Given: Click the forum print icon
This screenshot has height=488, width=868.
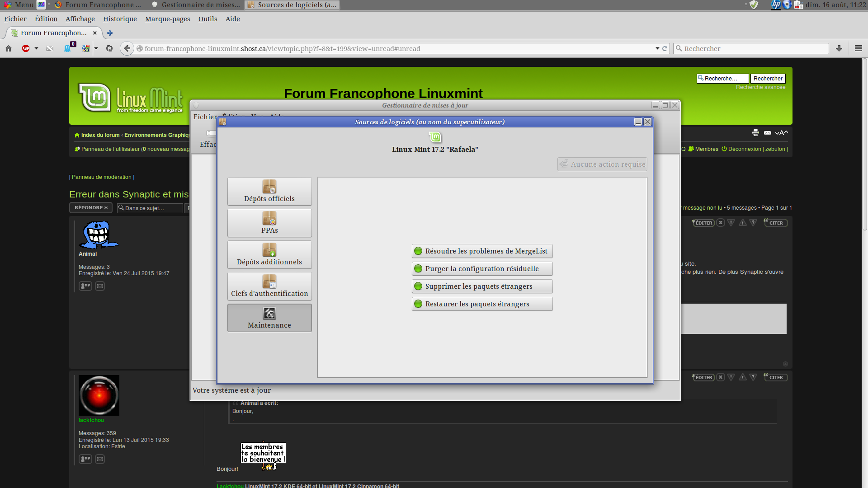Looking at the screenshot, I should (x=755, y=133).
